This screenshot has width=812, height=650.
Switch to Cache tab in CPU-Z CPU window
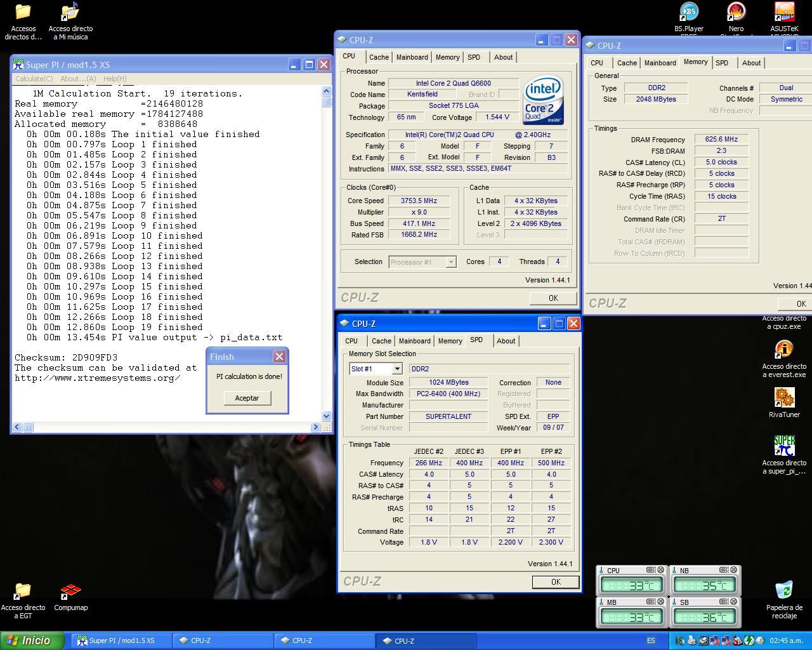pyautogui.click(x=379, y=57)
